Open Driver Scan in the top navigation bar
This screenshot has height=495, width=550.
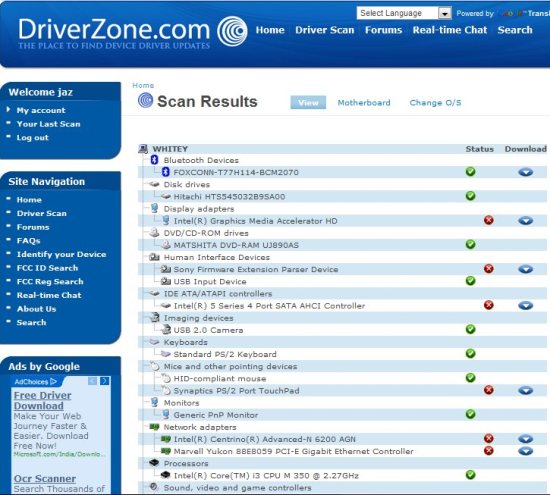(x=325, y=30)
